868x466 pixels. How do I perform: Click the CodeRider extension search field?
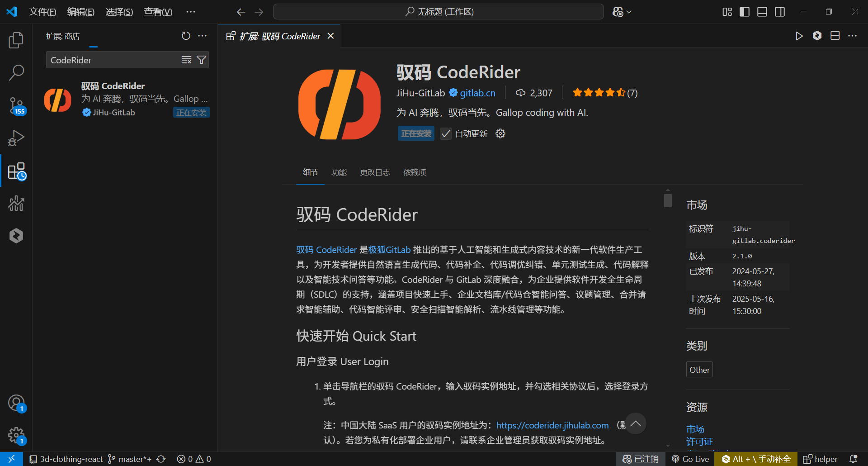(113, 60)
